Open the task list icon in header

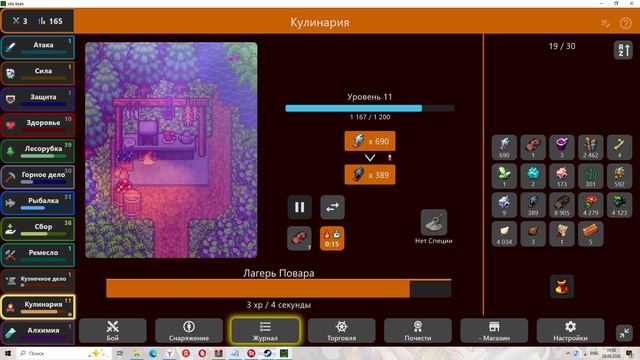(x=605, y=24)
